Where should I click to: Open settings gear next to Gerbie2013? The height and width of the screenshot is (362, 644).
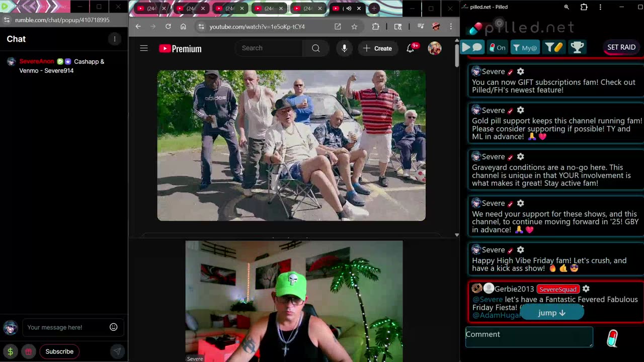coord(586,289)
